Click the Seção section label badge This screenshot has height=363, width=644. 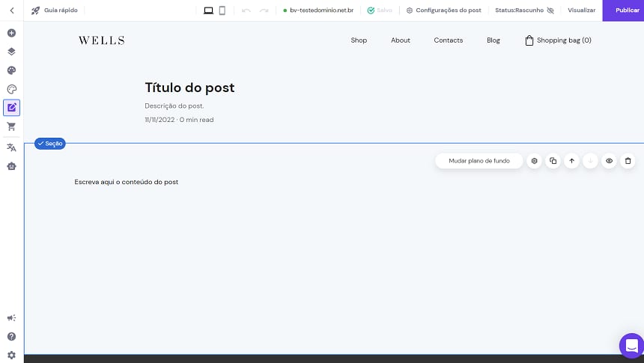click(49, 144)
